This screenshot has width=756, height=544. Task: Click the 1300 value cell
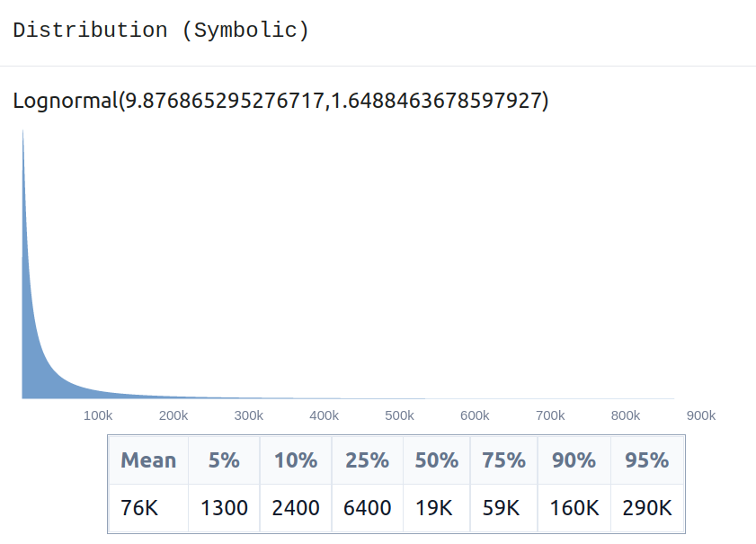(224, 508)
